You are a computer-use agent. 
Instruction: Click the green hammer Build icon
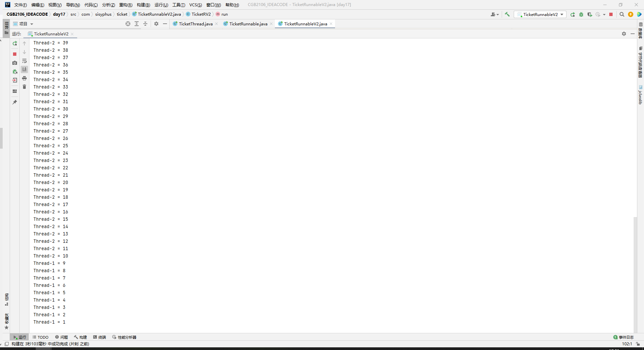pyautogui.click(x=507, y=14)
